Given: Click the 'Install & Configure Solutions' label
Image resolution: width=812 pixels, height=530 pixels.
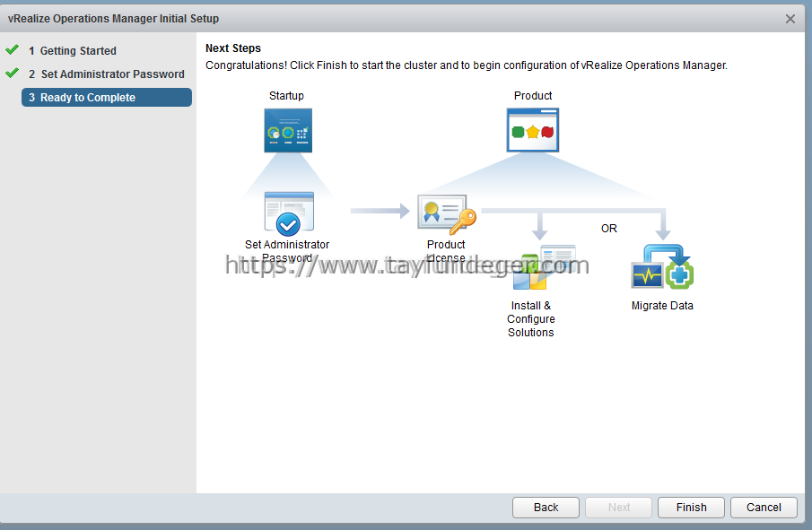Looking at the screenshot, I should click(531, 319).
